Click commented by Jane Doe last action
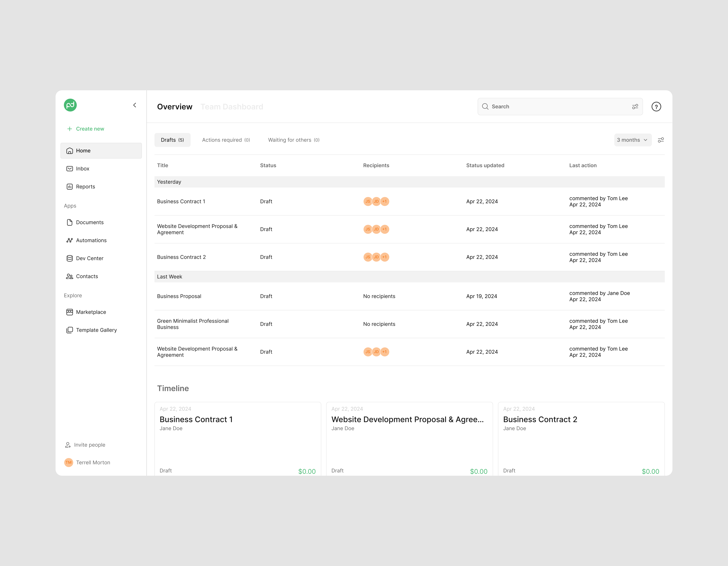Viewport: 728px width, 566px height. pos(599,296)
